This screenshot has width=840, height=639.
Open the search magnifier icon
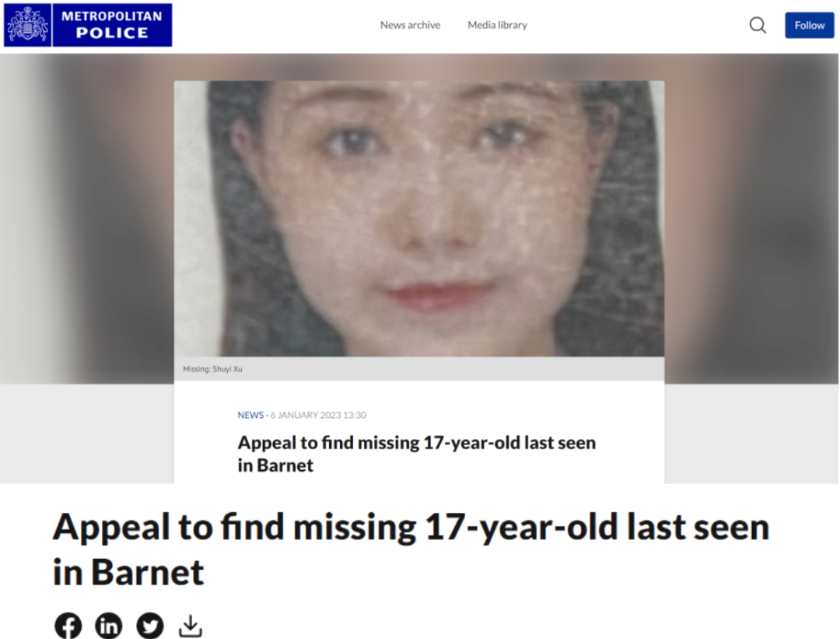click(758, 25)
